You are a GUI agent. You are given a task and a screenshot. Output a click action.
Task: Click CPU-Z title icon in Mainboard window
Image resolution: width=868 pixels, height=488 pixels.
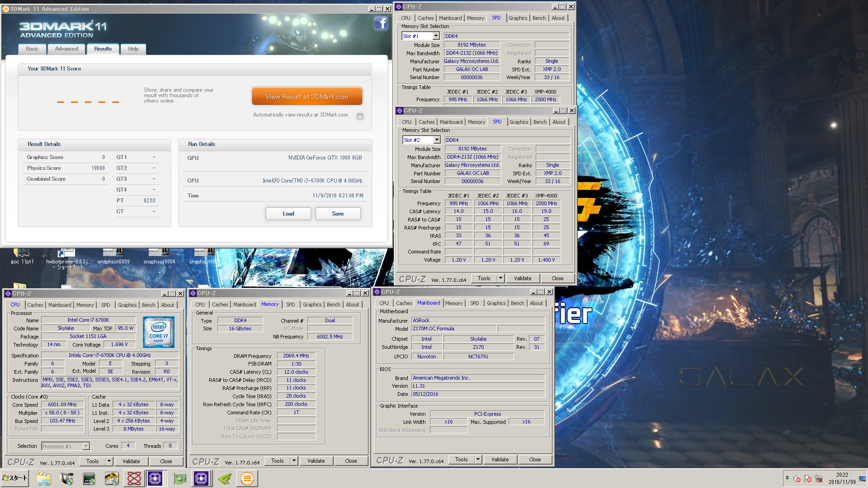coord(377,292)
